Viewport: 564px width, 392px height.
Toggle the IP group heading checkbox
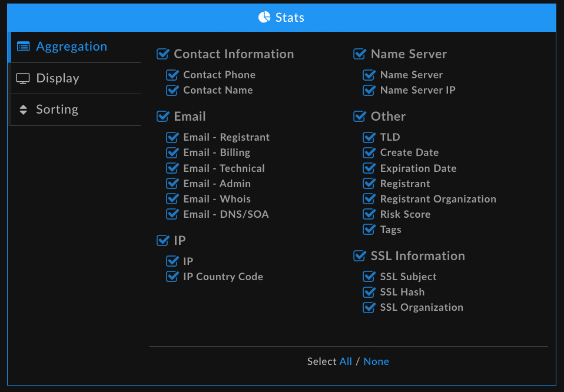pos(162,241)
